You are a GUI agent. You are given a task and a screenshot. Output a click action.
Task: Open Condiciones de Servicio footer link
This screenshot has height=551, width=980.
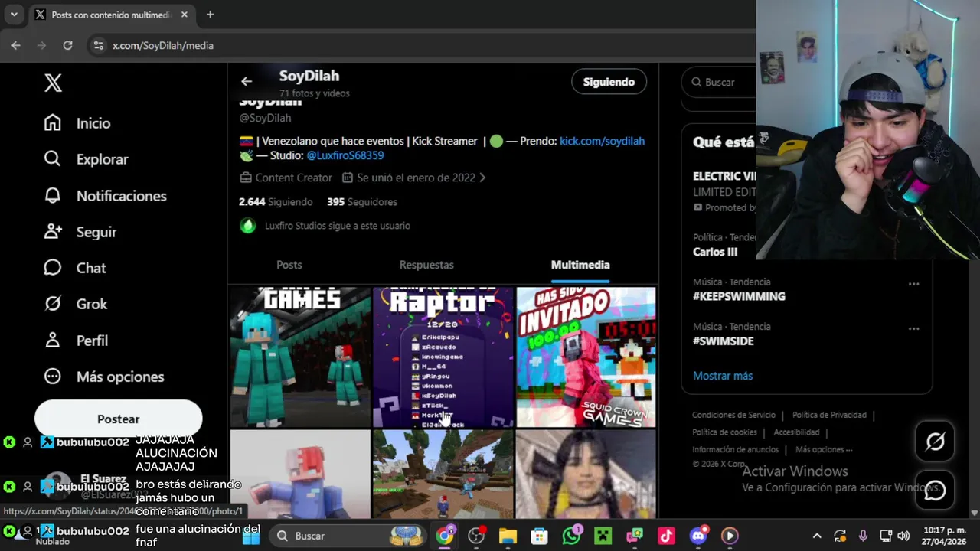point(733,415)
